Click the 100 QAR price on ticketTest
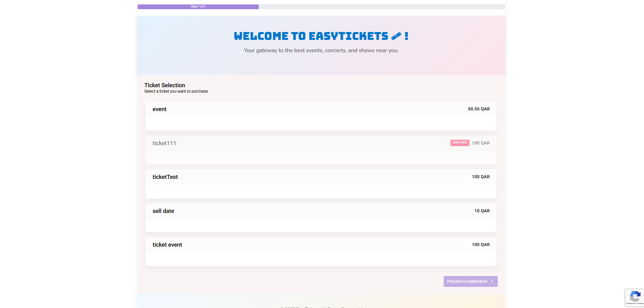Screen dimensions: 644x308 480,176
